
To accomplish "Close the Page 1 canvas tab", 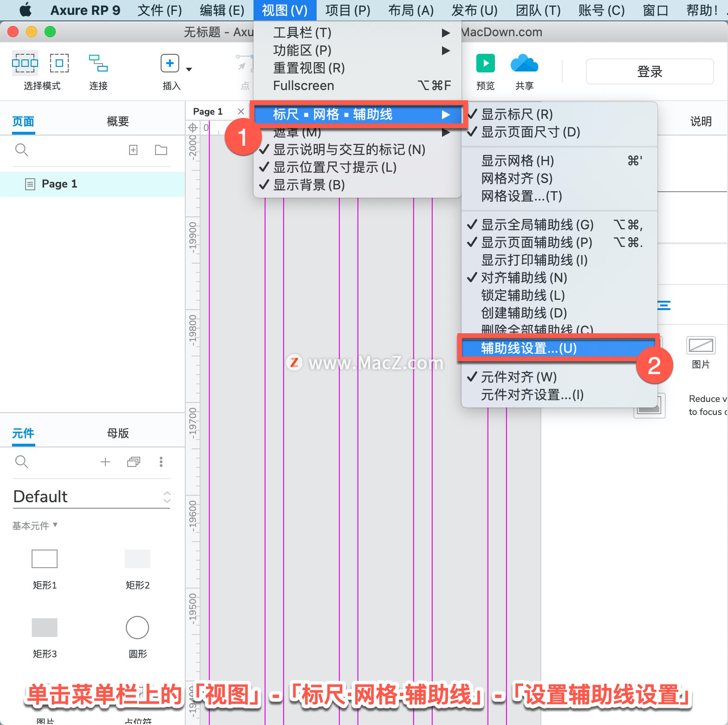I will (x=240, y=111).
